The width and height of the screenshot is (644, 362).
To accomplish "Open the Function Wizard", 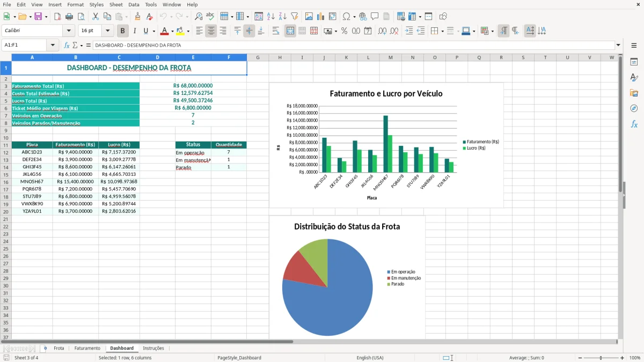I will [67, 45].
